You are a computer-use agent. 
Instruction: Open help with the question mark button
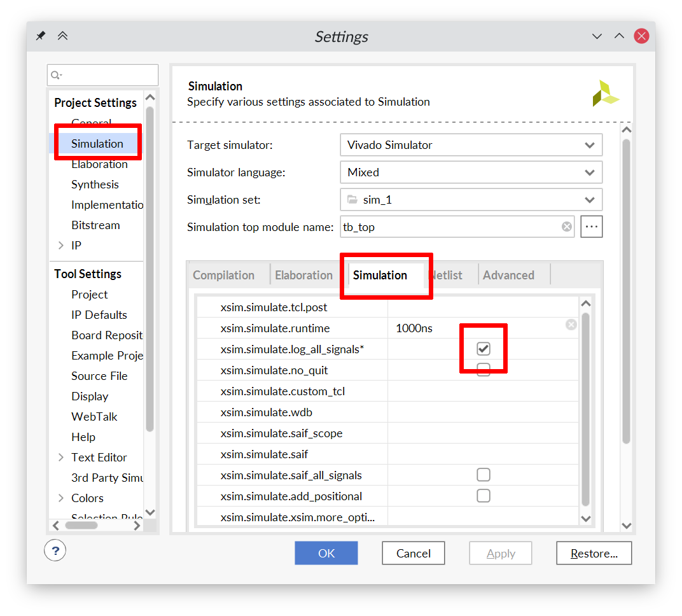[x=55, y=550]
